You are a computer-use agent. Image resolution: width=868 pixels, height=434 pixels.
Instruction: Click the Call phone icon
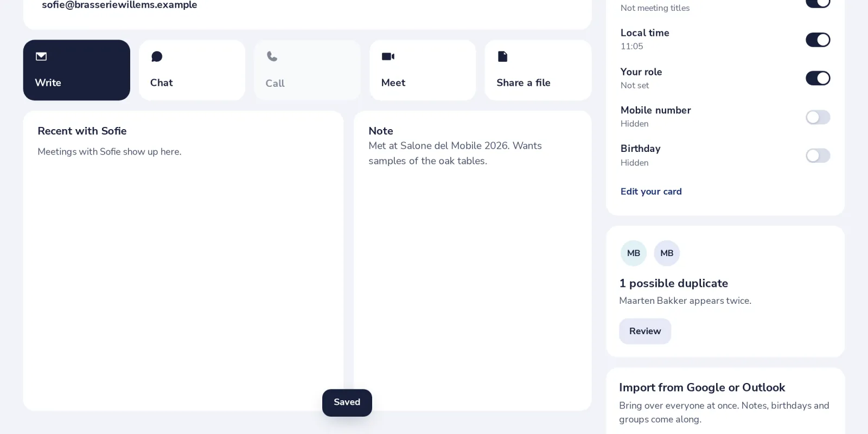point(272,56)
